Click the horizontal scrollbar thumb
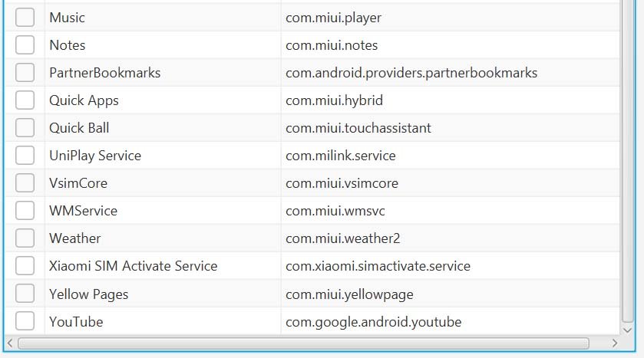Screen dimensions: 644x358 pos(303,343)
